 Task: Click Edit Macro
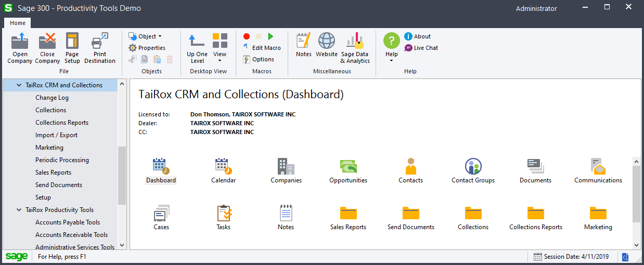pos(262,48)
